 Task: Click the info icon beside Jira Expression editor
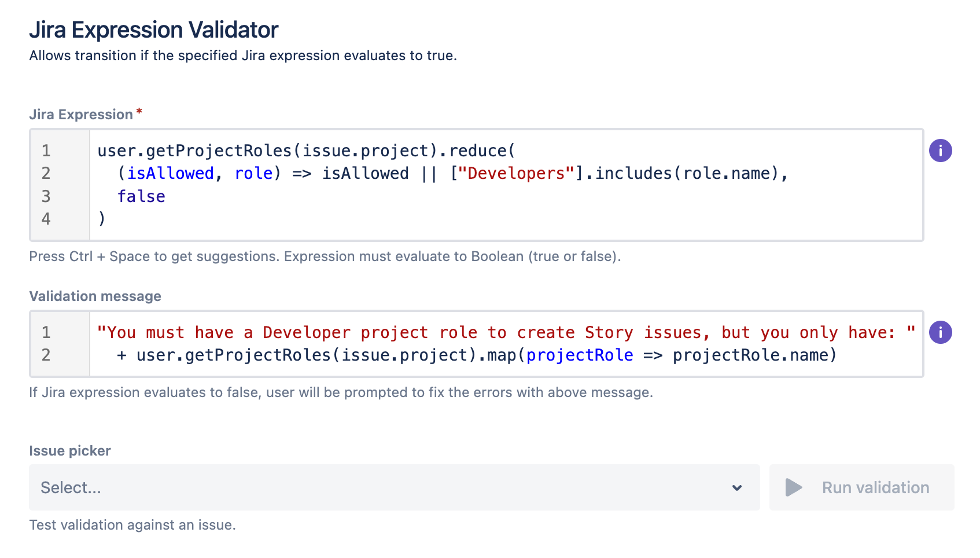coord(940,150)
